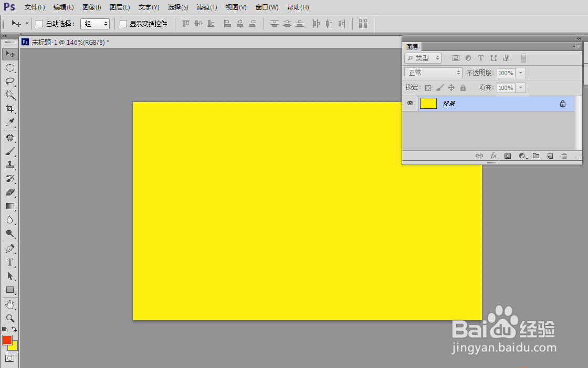Swap foreground and background colors

(14, 329)
